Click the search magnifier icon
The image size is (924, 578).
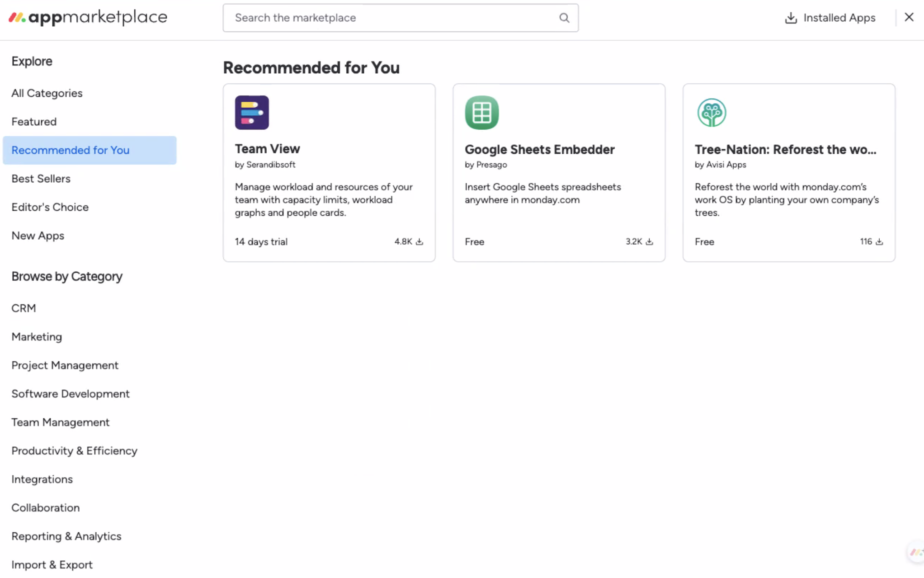coord(564,18)
